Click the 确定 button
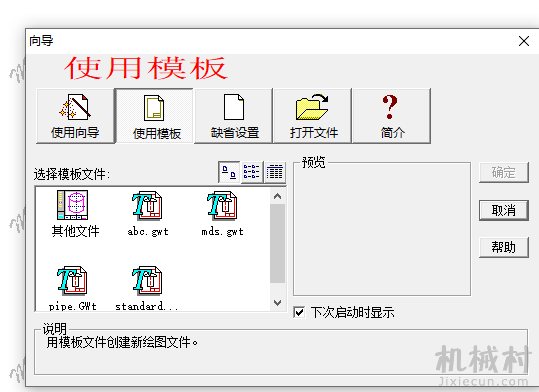 pyautogui.click(x=504, y=172)
